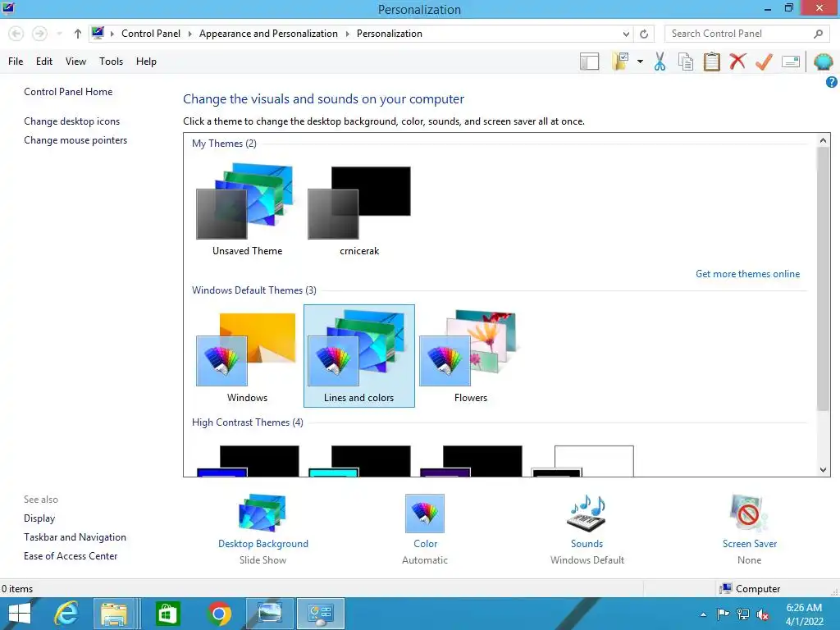Select the high contrast theme with cyan accent
Viewport: 840px width, 630px height.
(359, 461)
